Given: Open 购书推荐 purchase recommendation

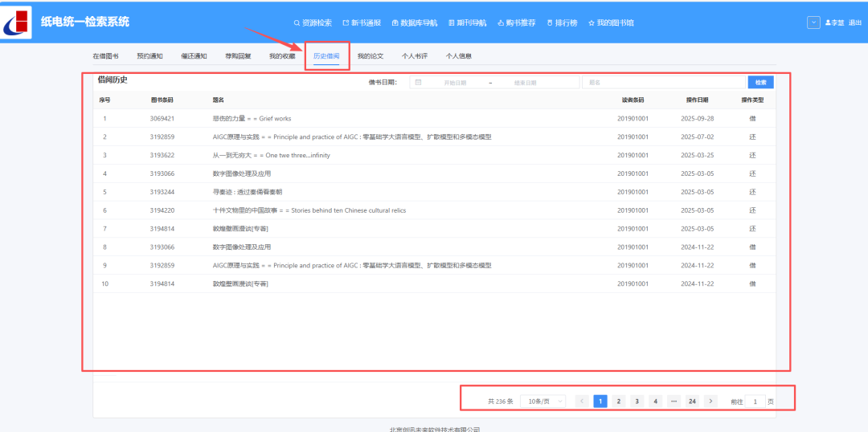Looking at the screenshot, I should click(x=516, y=22).
